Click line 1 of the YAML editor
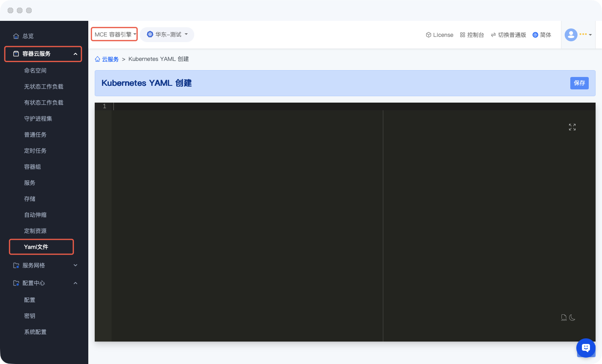The height and width of the screenshot is (364, 602). 241,106
